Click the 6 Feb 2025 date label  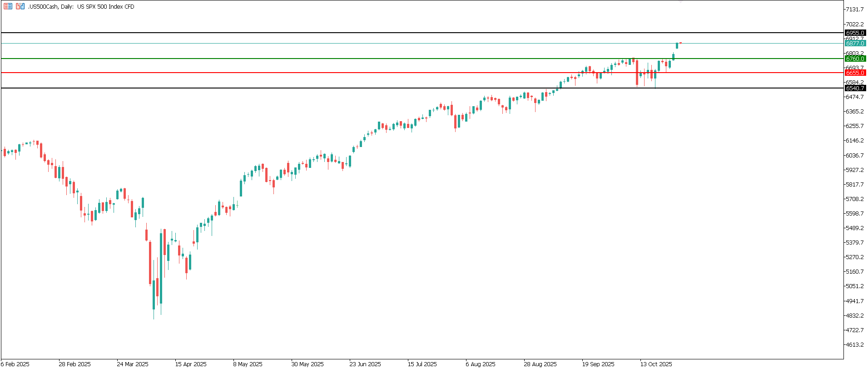(x=15, y=364)
